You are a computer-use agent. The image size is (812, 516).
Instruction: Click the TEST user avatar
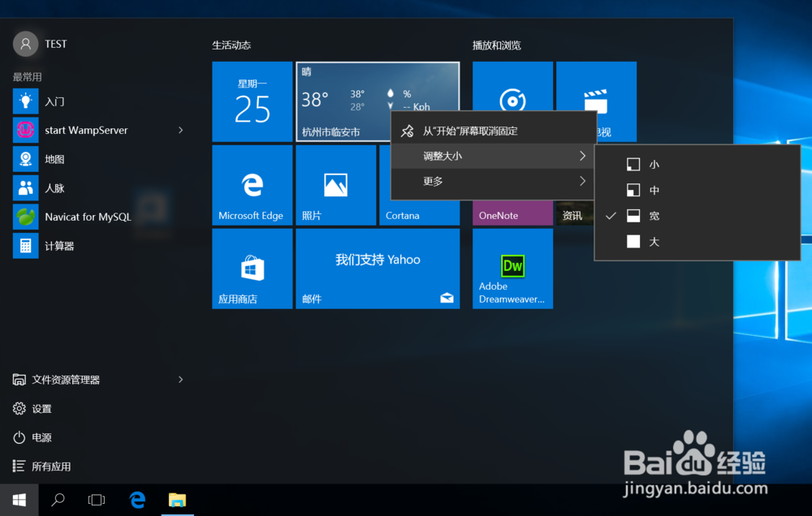click(25, 44)
